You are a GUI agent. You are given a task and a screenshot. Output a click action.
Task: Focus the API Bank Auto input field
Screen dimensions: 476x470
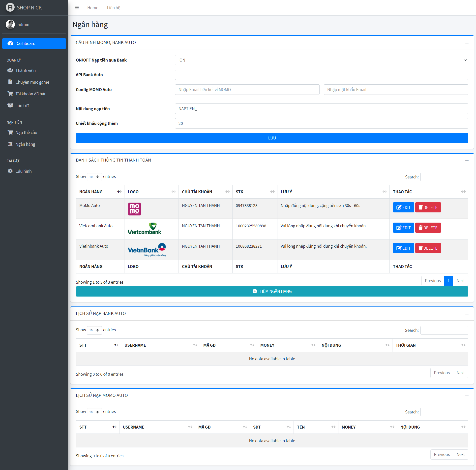click(x=321, y=75)
